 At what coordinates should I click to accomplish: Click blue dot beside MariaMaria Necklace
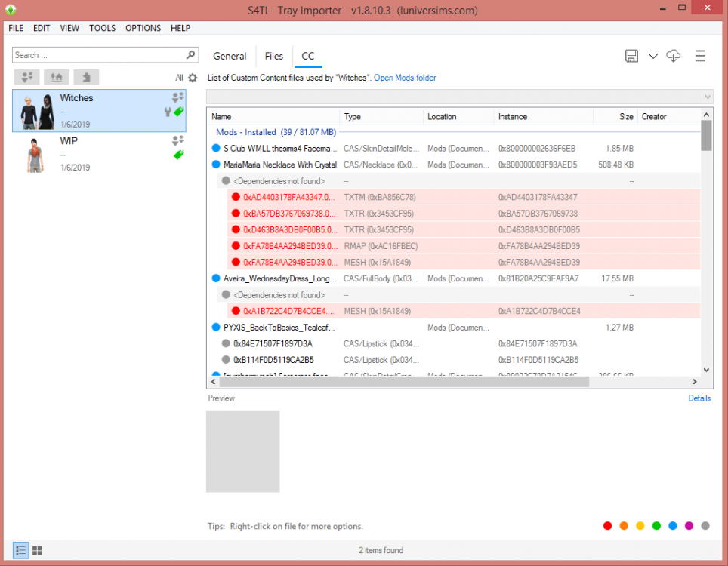tap(216, 165)
